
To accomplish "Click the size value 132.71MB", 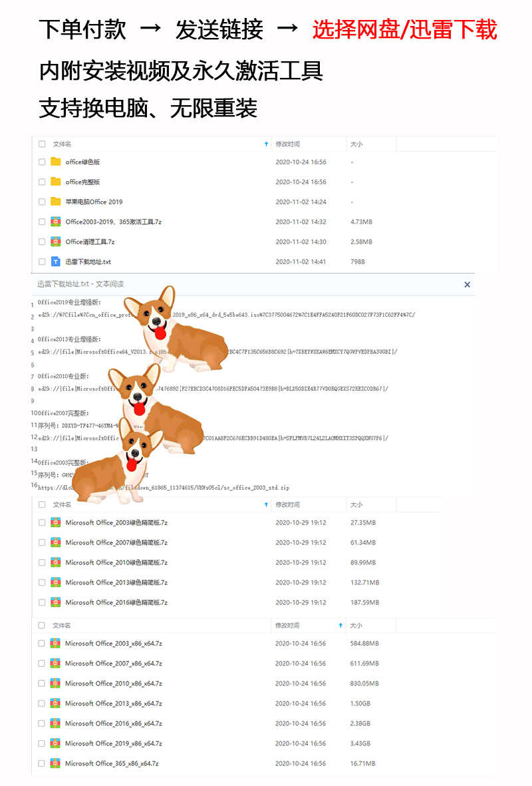I will pos(365,582).
